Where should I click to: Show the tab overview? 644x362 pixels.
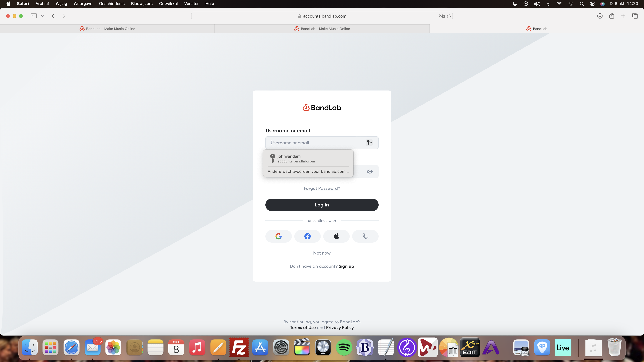635,16
